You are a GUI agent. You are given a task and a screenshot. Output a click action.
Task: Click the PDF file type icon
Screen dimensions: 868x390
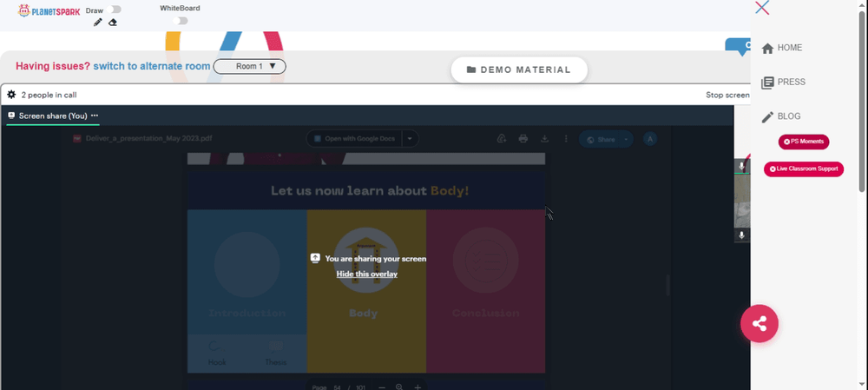[x=77, y=138]
